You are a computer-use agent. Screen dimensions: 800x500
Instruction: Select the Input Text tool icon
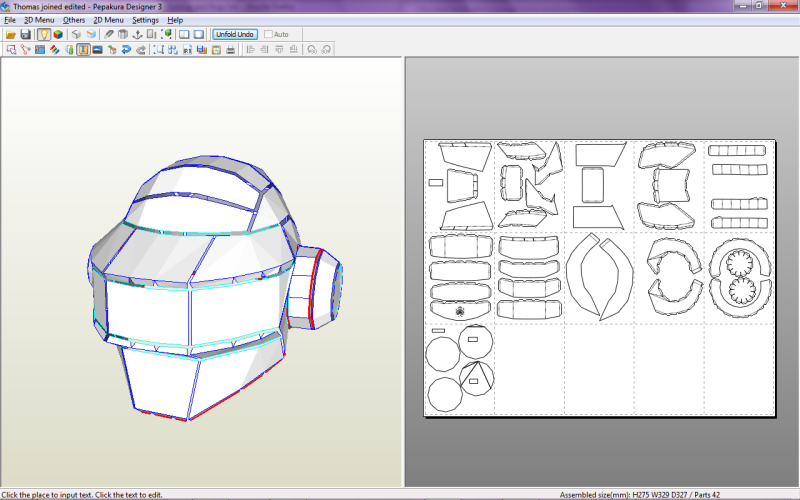pos(83,49)
